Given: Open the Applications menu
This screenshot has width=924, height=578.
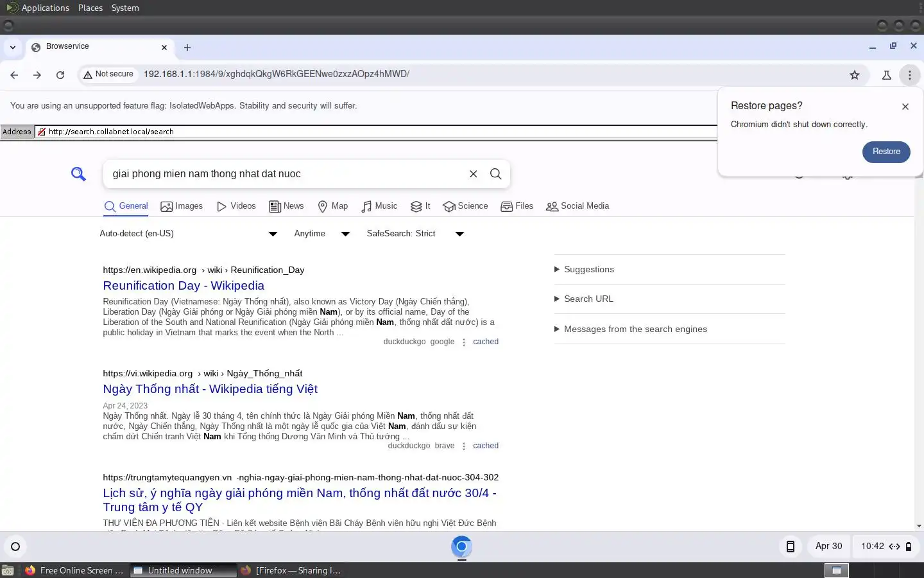Looking at the screenshot, I should click(45, 8).
